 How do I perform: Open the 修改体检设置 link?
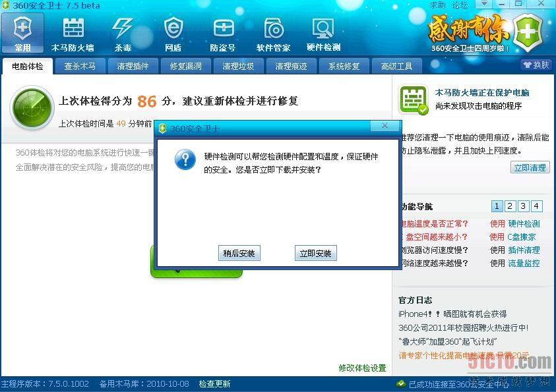(362, 368)
